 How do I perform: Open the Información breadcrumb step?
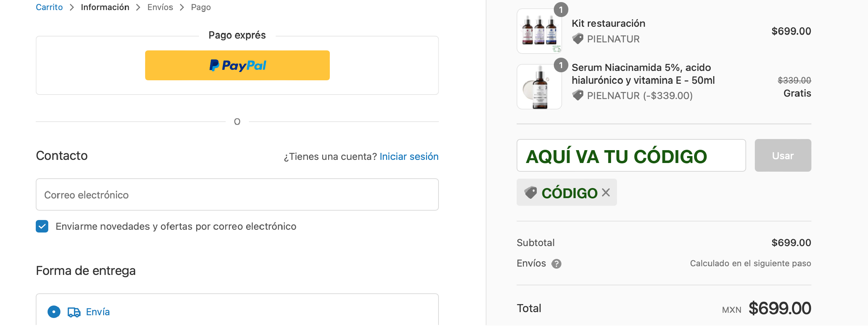(105, 7)
